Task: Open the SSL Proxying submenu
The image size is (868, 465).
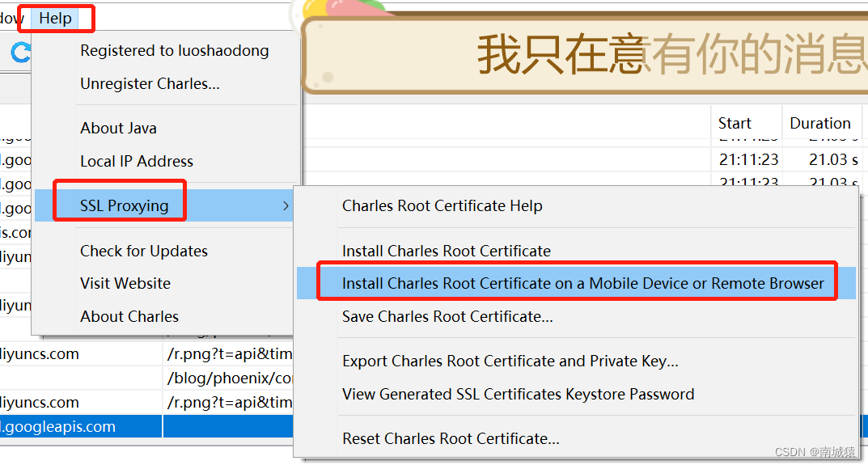Action: point(164,205)
